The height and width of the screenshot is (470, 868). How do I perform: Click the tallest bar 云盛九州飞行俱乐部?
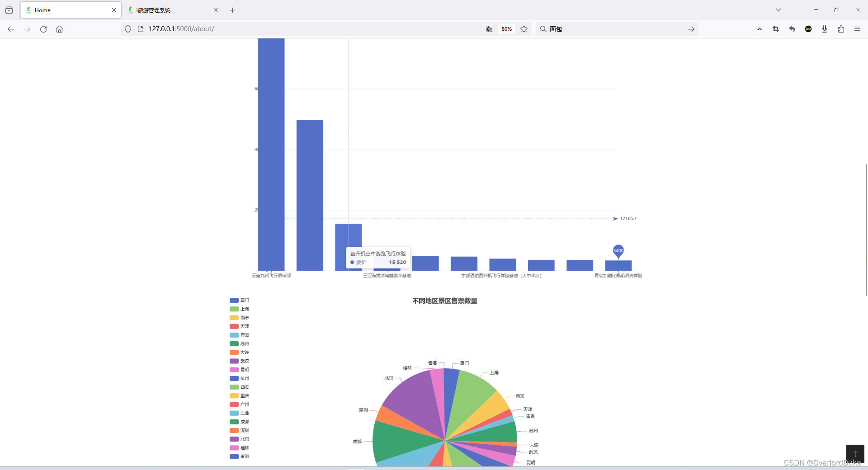(271, 155)
